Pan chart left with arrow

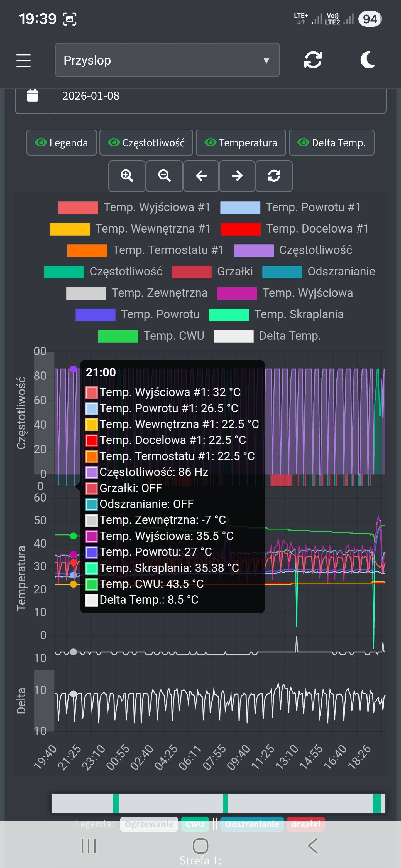(201, 176)
